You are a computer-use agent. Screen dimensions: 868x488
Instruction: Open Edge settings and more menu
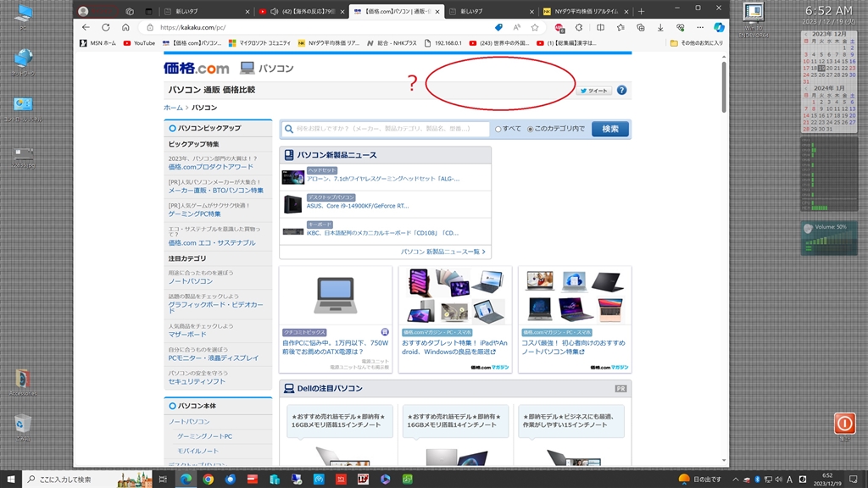tap(700, 27)
